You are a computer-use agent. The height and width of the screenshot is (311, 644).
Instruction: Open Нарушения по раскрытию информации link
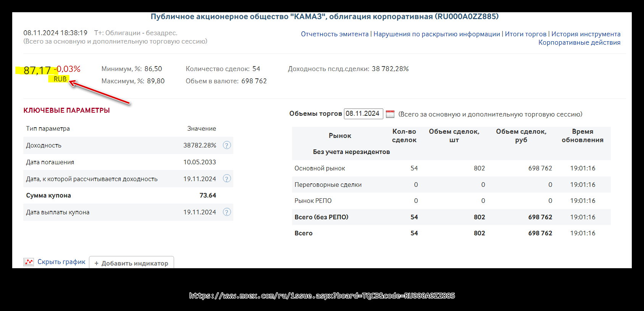click(437, 34)
